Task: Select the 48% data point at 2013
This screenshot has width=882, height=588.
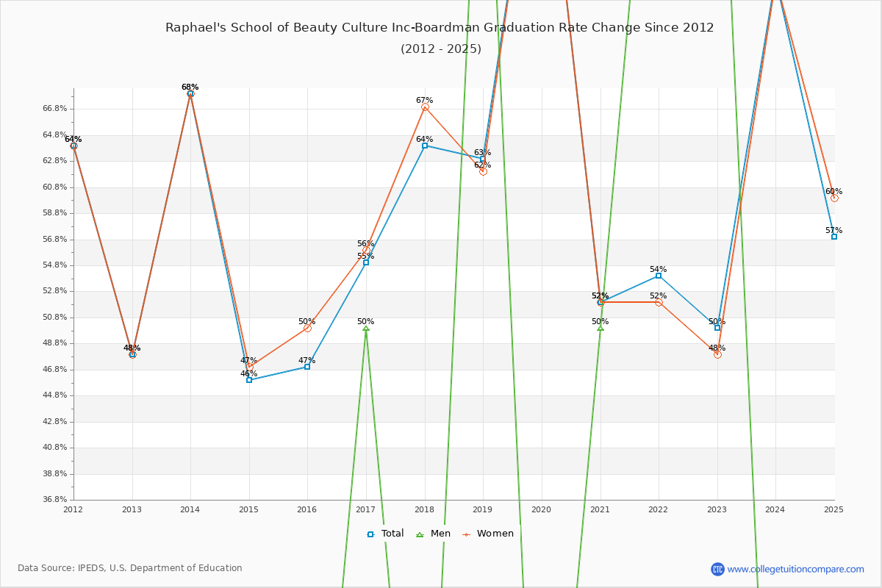Action: (132, 354)
